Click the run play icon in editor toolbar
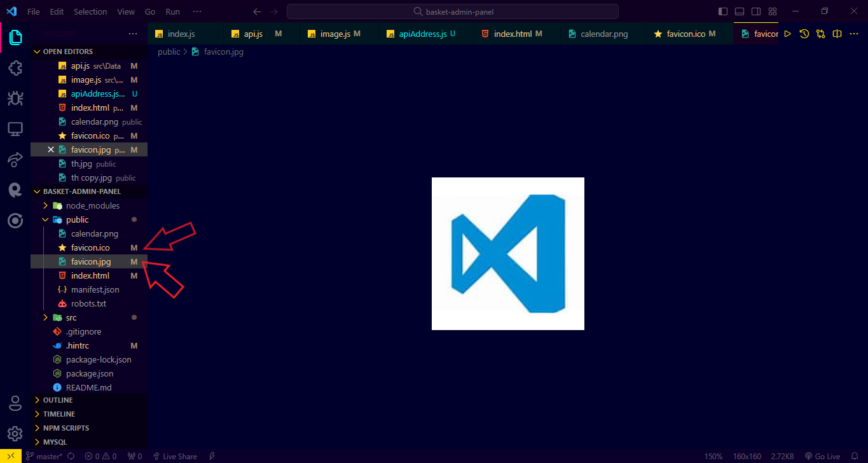The height and width of the screenshot is (463, 868). point(787,34)
